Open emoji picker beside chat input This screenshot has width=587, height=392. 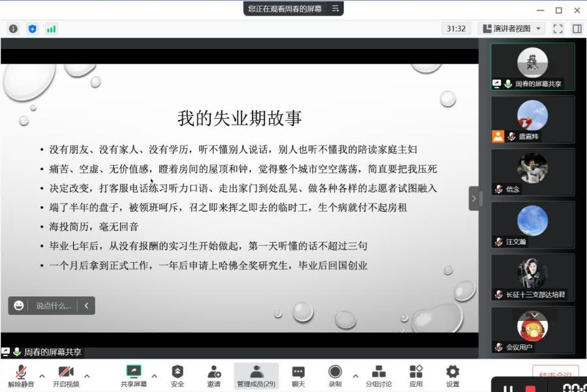18,305
